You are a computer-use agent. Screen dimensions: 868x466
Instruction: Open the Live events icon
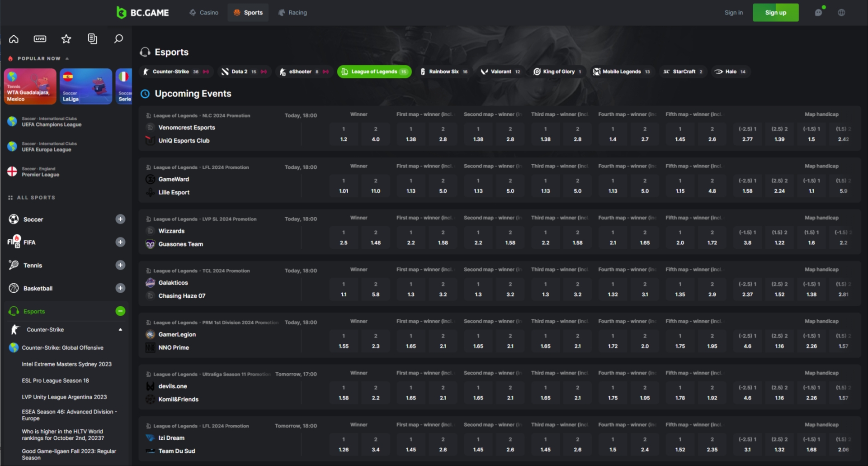coord(40,39)
